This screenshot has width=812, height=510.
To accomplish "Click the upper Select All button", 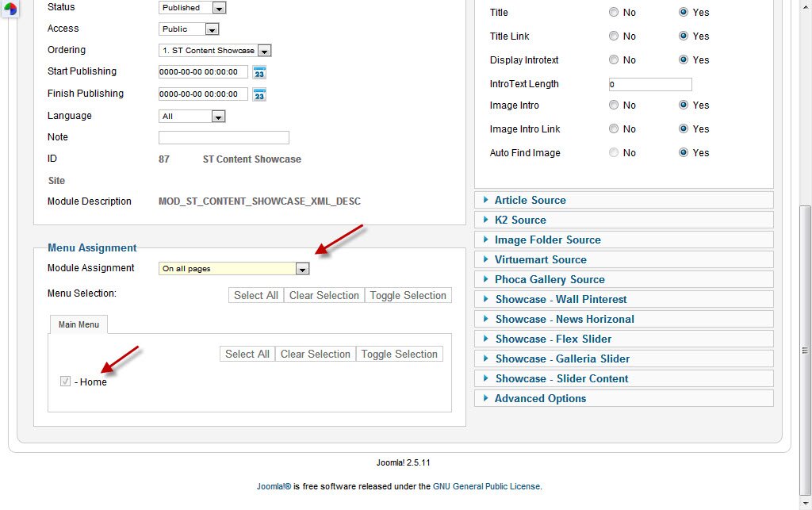I will [x=255, y=296].
